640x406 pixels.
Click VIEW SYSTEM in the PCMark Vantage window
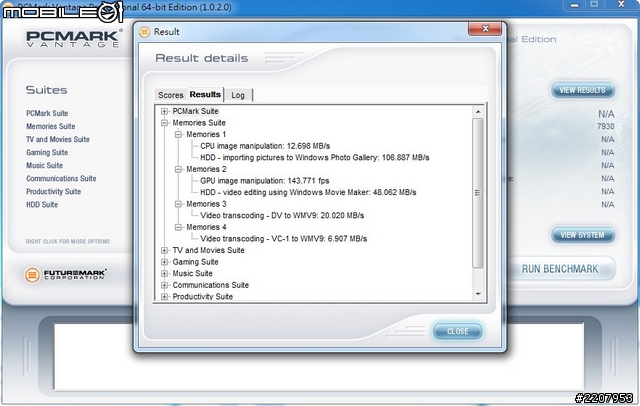click(x=582, y=235)
